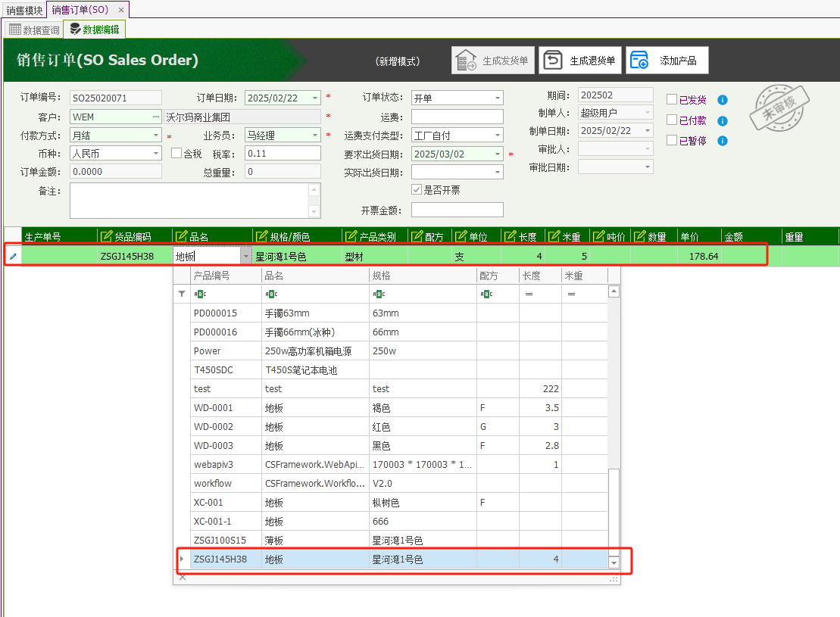Click the 数据编辑 database icon
840x617 pixels.
tap(76, 29)
